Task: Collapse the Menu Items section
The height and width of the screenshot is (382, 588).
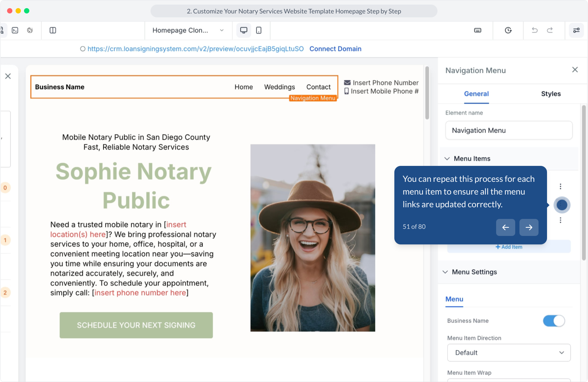Action: pyautogui.click(x=447, y=159)
